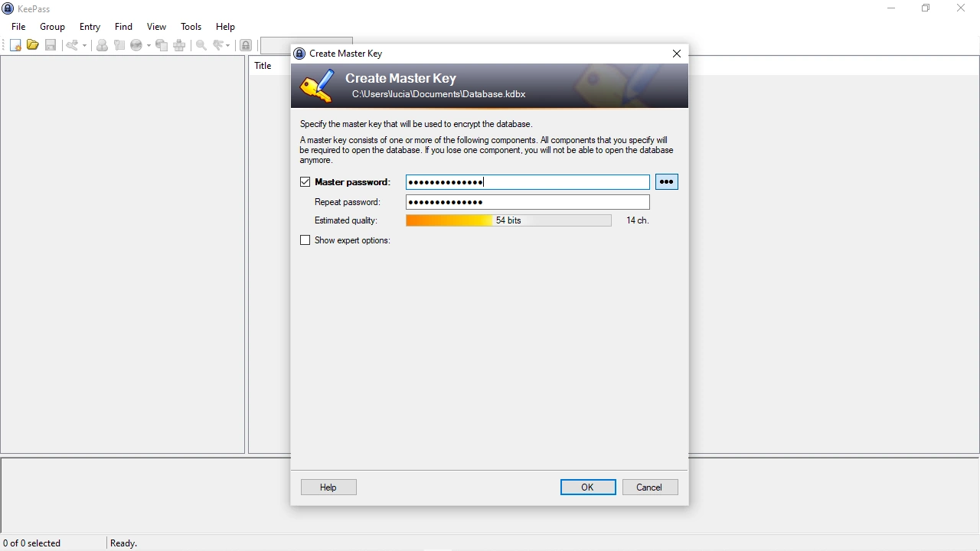
Task: Click the database path Database.kdbx text
Action: (x=439, y=94)
